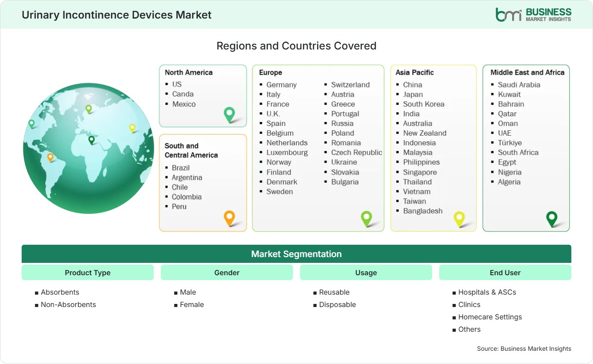Click Reusable under Usage

point(335,292)
